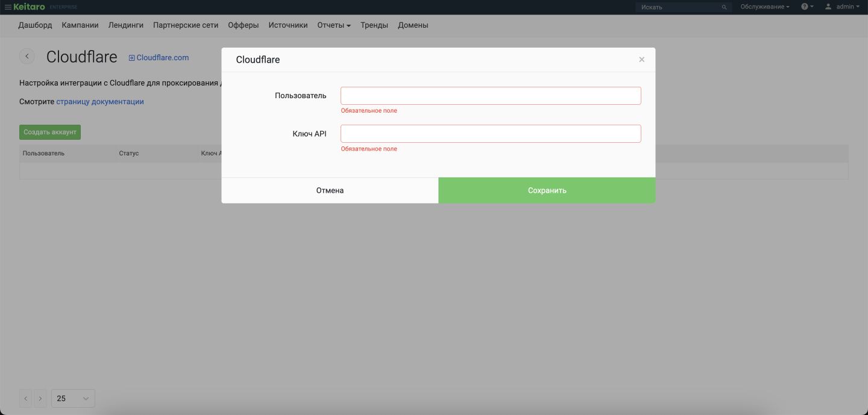Click the Создать аккаунт button
868x415 pixels.
click(50, 132)
